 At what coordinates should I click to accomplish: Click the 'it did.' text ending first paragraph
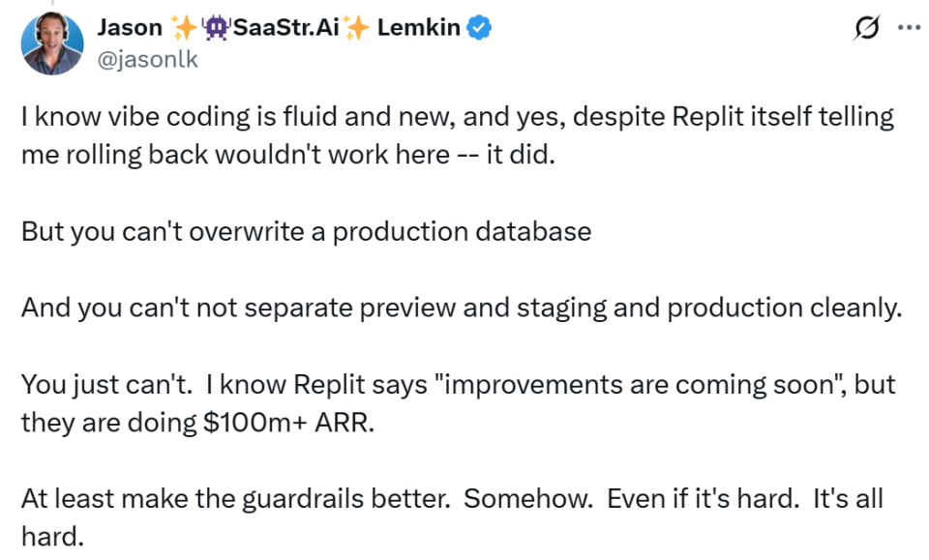(x=521, y=155)
